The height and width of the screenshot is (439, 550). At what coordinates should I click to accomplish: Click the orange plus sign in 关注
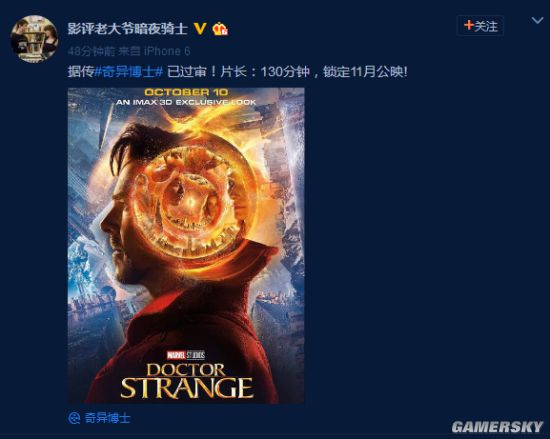pos(469,25)
